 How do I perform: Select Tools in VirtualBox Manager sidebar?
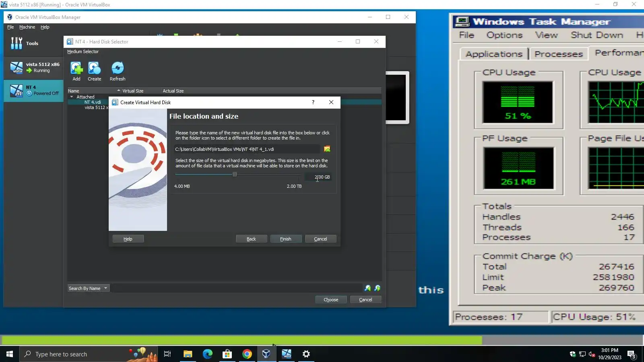pyautogui.click(x=34, y=43)
